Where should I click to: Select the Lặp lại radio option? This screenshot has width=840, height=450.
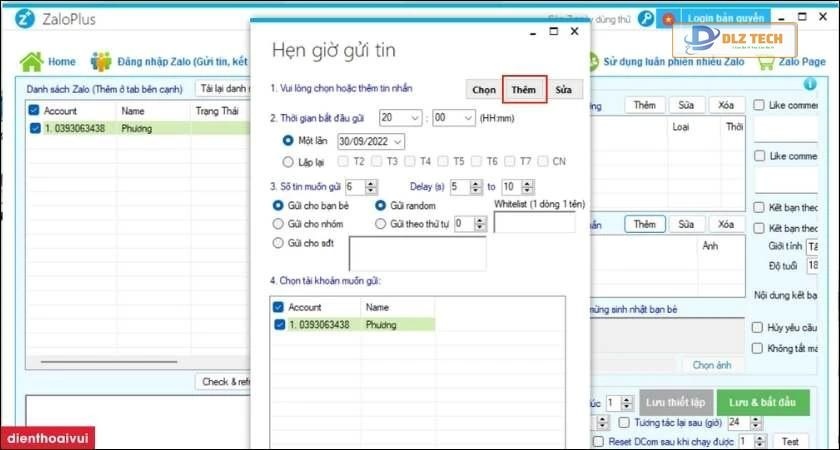(x=289, y=161)
